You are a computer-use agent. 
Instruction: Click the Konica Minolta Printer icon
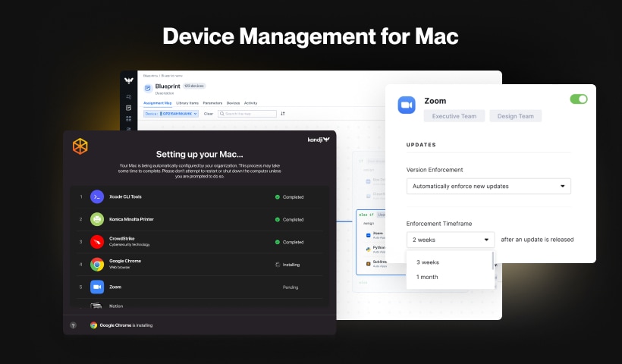coord(97,219)
